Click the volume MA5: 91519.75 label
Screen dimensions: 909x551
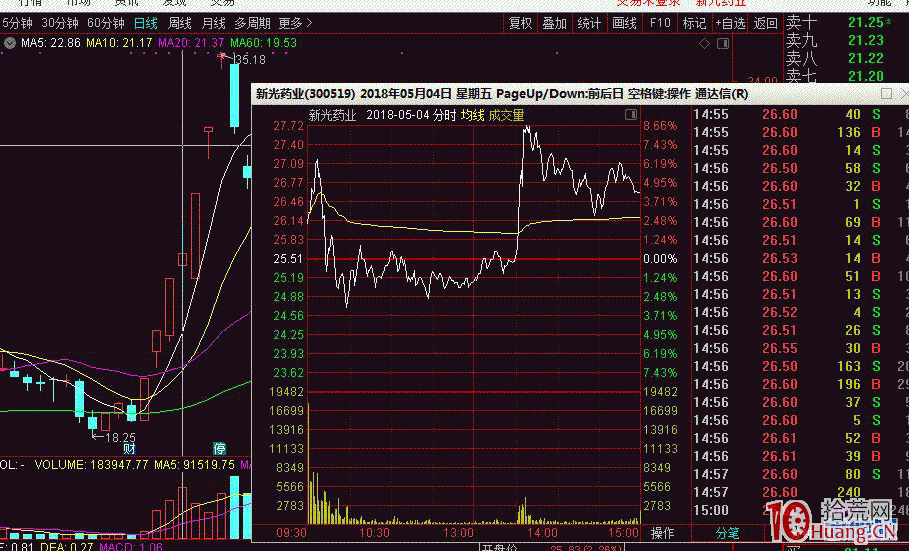194,465
